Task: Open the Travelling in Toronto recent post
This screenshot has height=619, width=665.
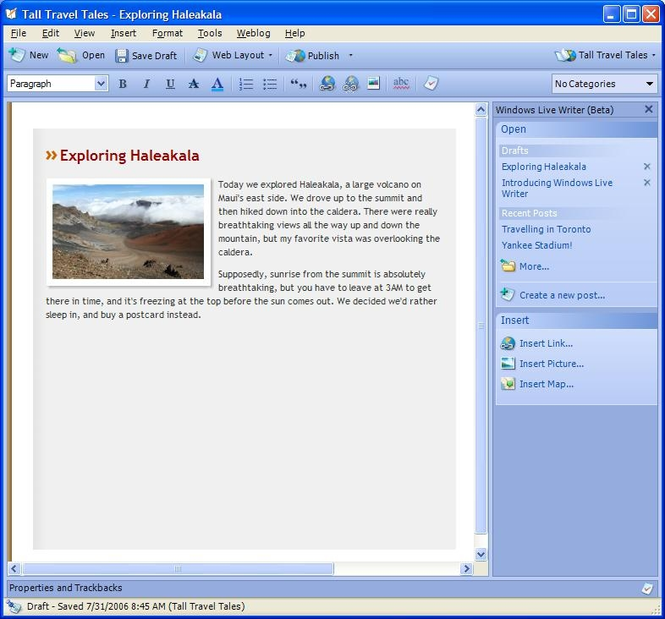Action: [x=546, y=229]
